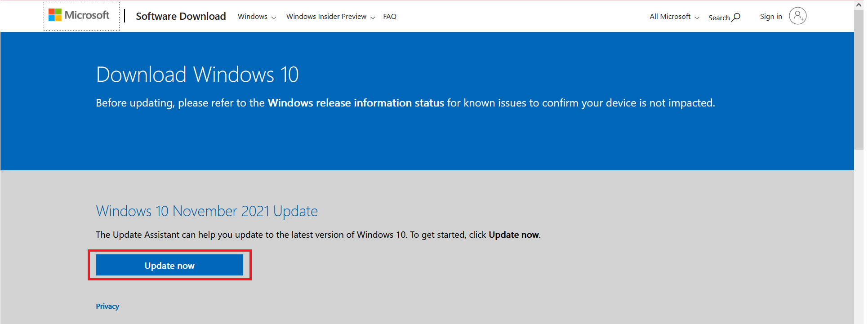
Task: Click the magnifying glass search icon
Action: pos(736,17)
